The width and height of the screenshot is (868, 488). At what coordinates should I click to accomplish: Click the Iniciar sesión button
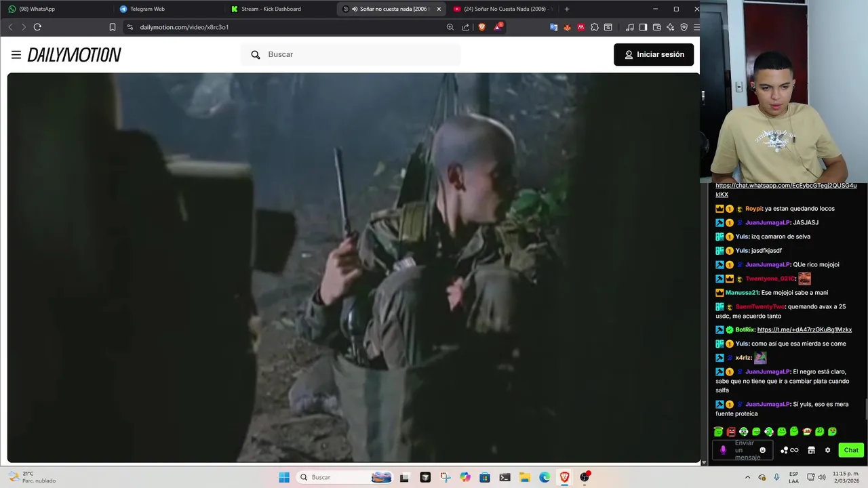point(654,54)
